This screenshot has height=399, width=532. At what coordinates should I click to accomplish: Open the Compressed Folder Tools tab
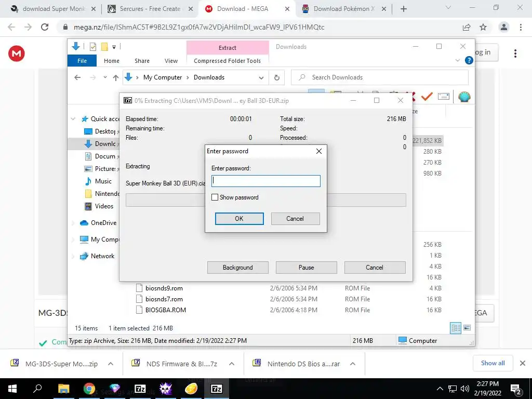point(228,61)
